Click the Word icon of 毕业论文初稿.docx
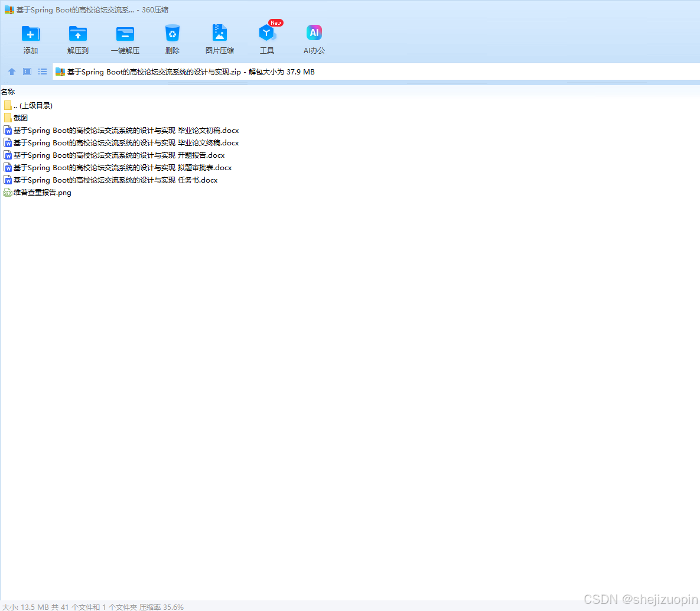The image size is (700, 611). 8,130
